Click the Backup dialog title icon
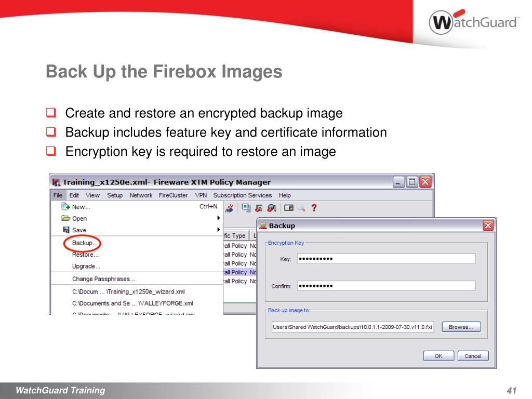 tap(263, 225)
